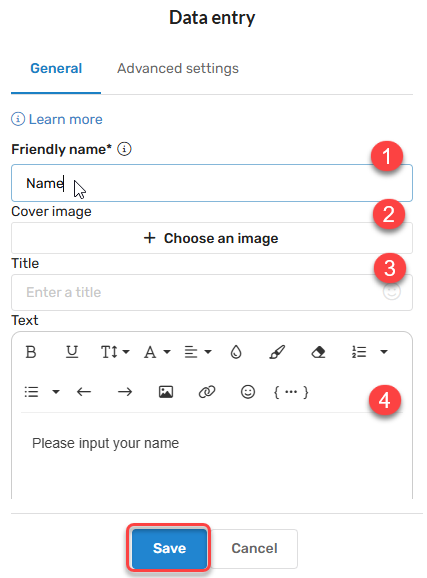Insert a hyperlink into the text

(207, 392)
